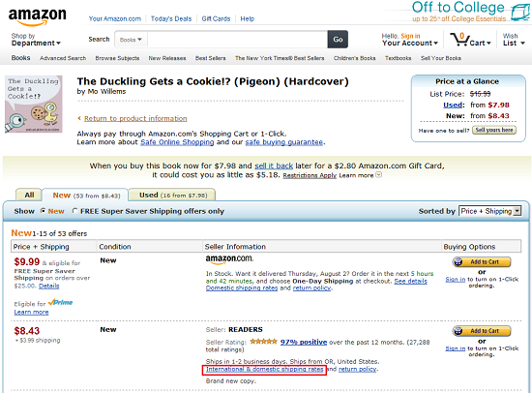Open return policy link for READERS offer

(358, 369)
